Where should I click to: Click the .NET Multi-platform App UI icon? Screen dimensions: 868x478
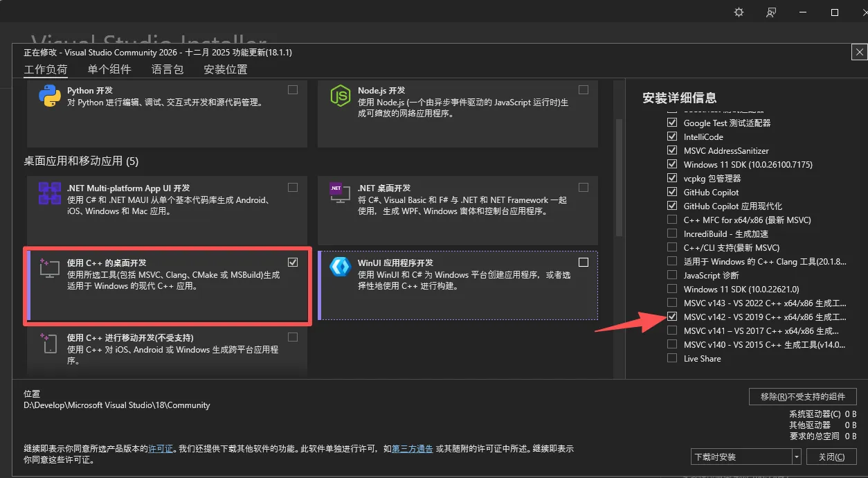coord(50,194)
